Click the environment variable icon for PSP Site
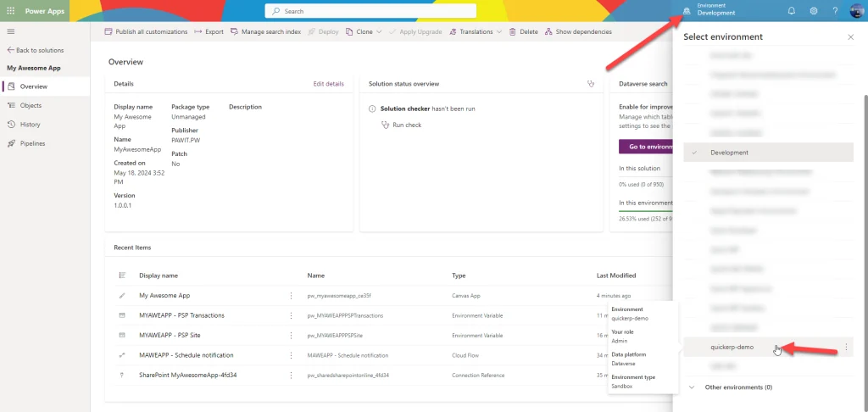Image resolution: width=868 pixels, height=412 pixels. tap(122, 336)
